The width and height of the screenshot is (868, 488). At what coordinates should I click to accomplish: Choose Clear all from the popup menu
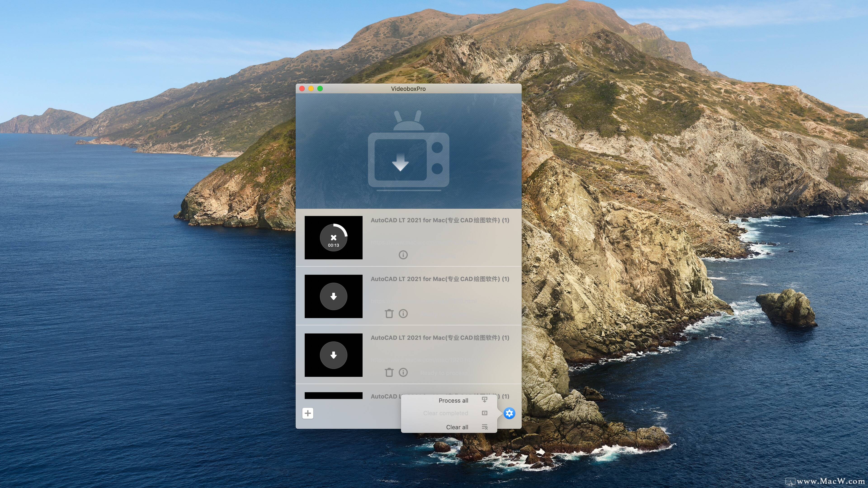tap(457, 427)
